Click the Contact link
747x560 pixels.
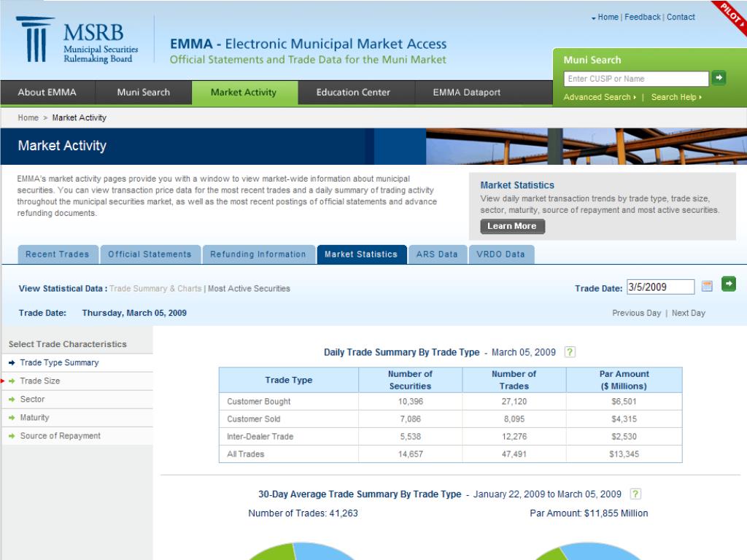(681, 17)
